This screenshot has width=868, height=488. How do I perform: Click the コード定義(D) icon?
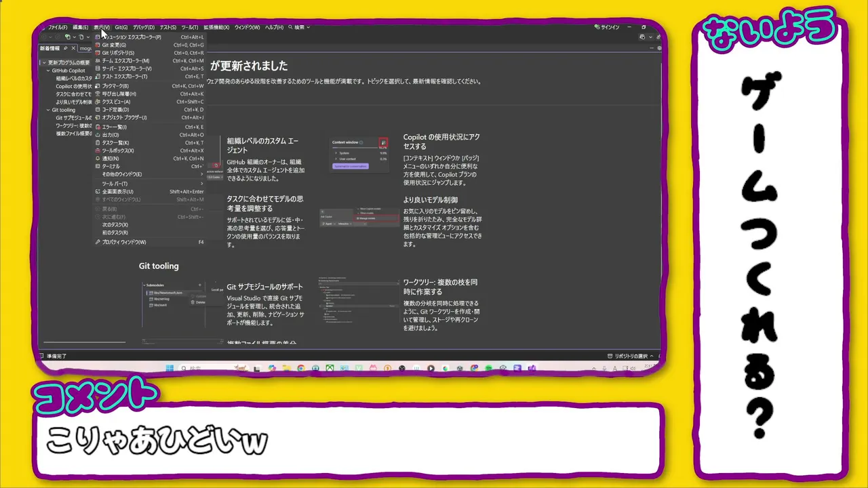[x=98, y=110]
